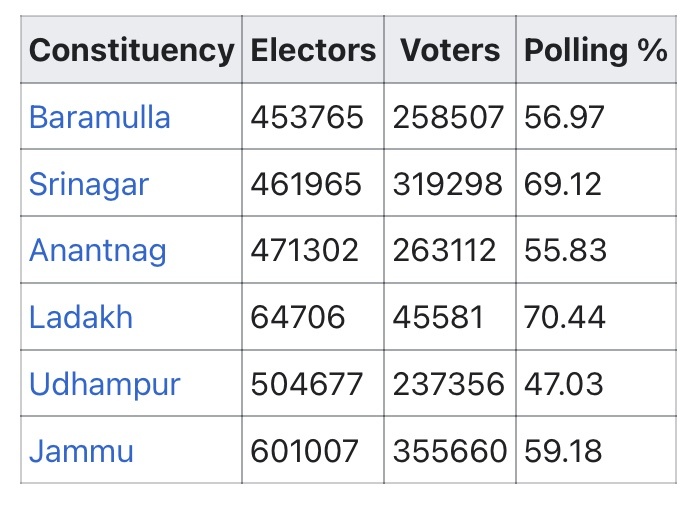
Task: Go to the Jammu constituency link
Action: (x=81, y=451)
